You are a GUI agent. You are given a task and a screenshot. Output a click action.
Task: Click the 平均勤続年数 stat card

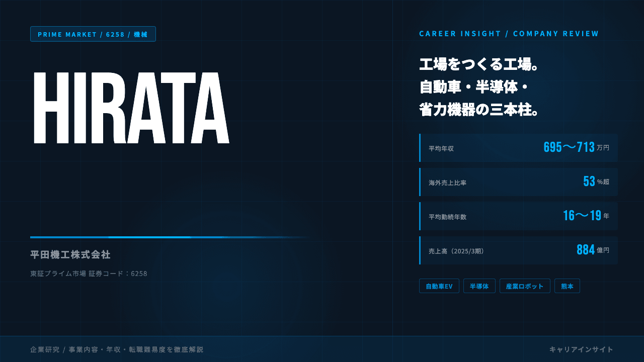point(518,216)
